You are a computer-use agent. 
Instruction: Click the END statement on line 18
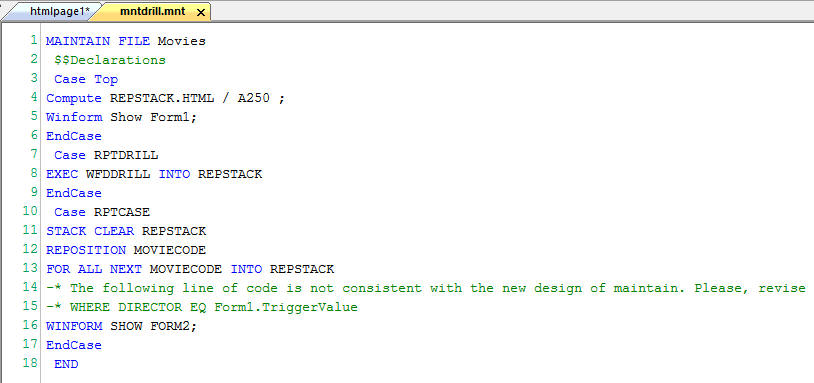(x=66, y=364)
